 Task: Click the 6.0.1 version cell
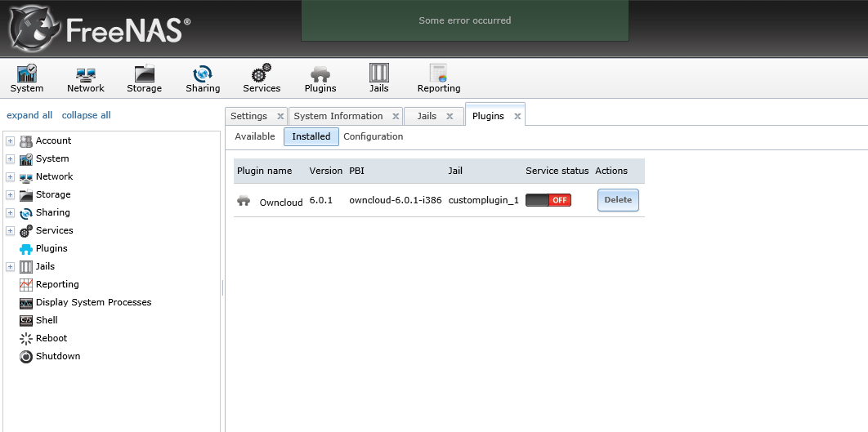pyautogui.click(x=321, y=200)
